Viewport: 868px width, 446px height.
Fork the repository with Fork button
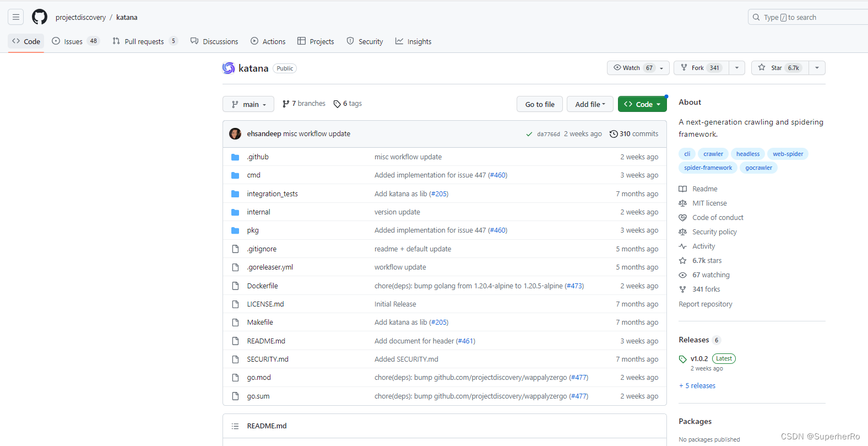702,68
